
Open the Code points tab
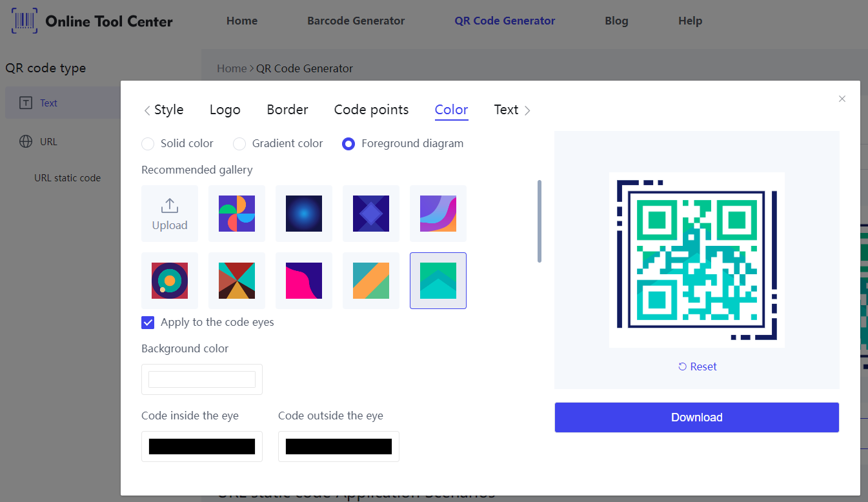coord(371,110)
